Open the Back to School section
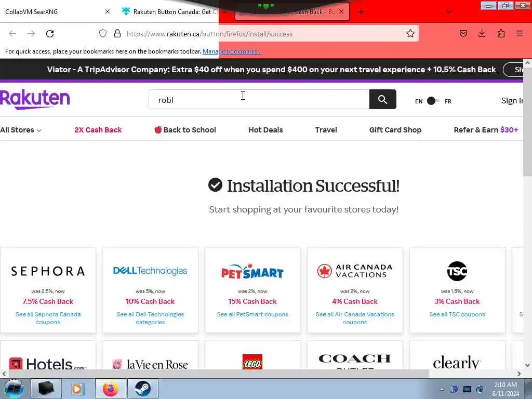The width and height of the screenshot is (532, 399). 185,130
